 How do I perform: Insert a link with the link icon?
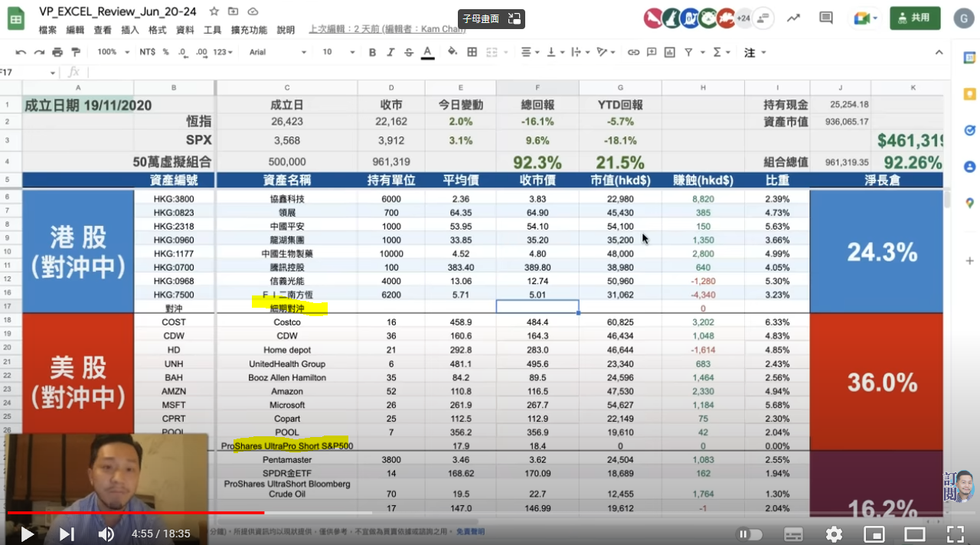pos(633,52)
